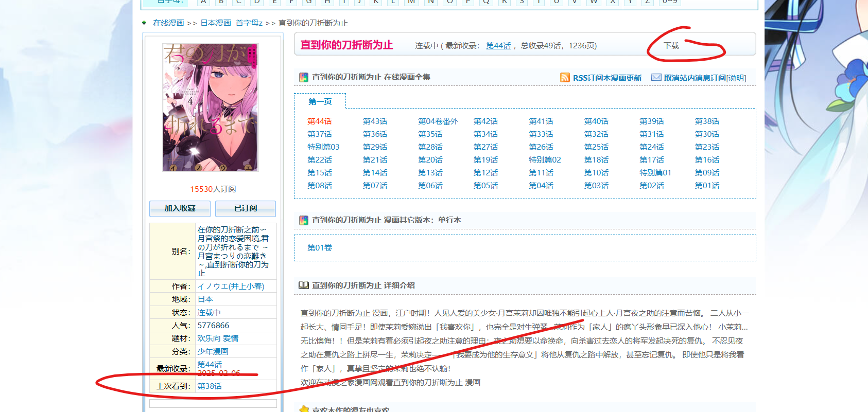Open chapter 第15话

[320, 173]
